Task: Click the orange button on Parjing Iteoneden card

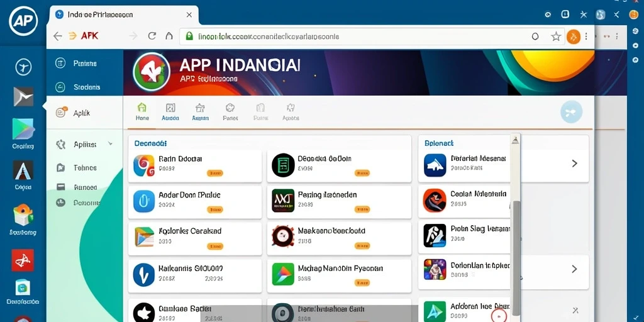Action: click(362, 209)
